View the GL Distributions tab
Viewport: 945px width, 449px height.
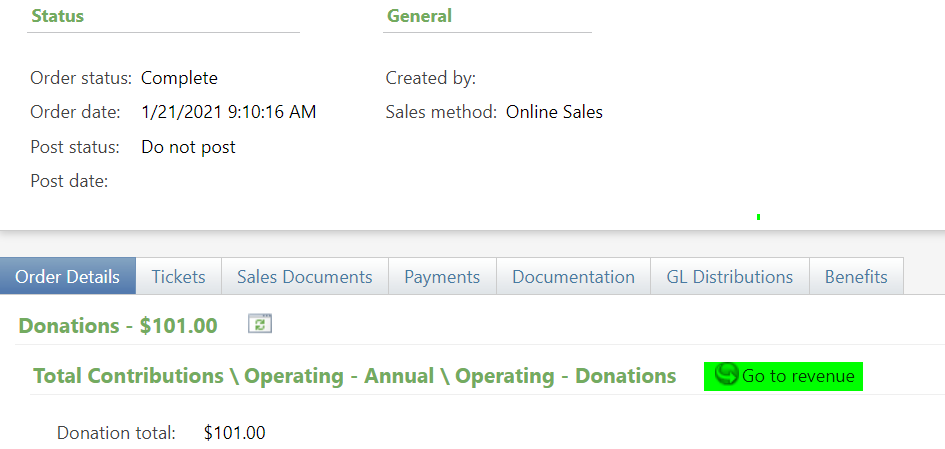[729, 276]
